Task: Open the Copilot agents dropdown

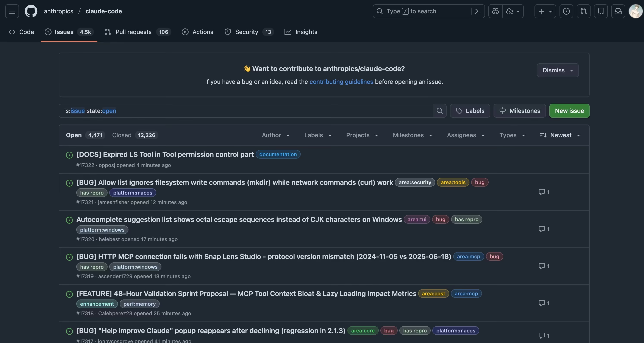Action: pyautogui.click(x=513, y=11)
